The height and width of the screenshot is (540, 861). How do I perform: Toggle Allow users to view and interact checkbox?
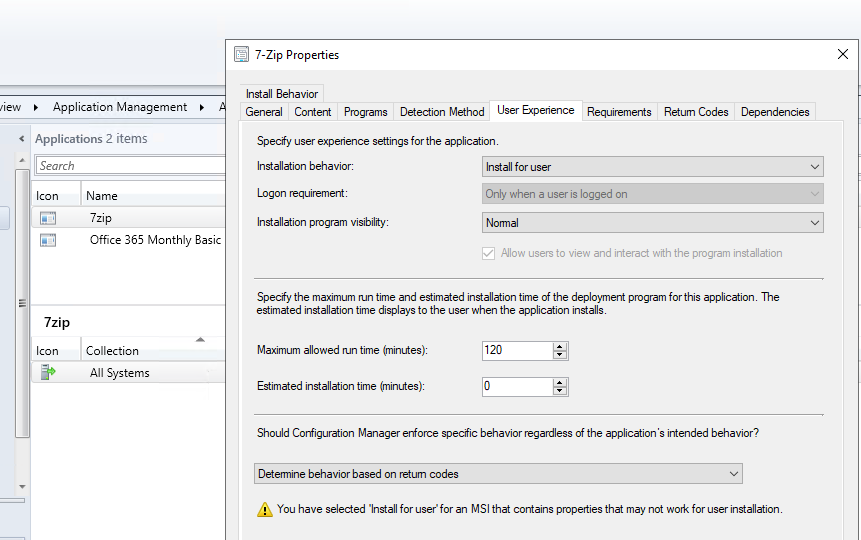click(488, 253)
